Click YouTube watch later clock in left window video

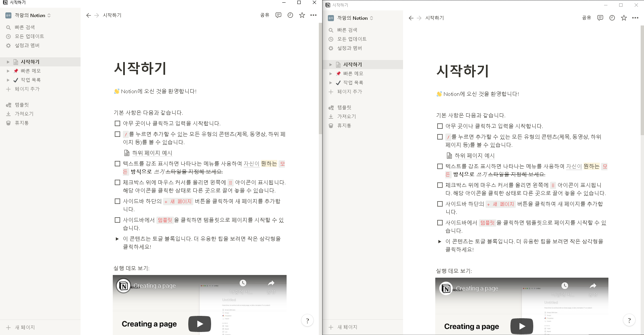point(243,283)
